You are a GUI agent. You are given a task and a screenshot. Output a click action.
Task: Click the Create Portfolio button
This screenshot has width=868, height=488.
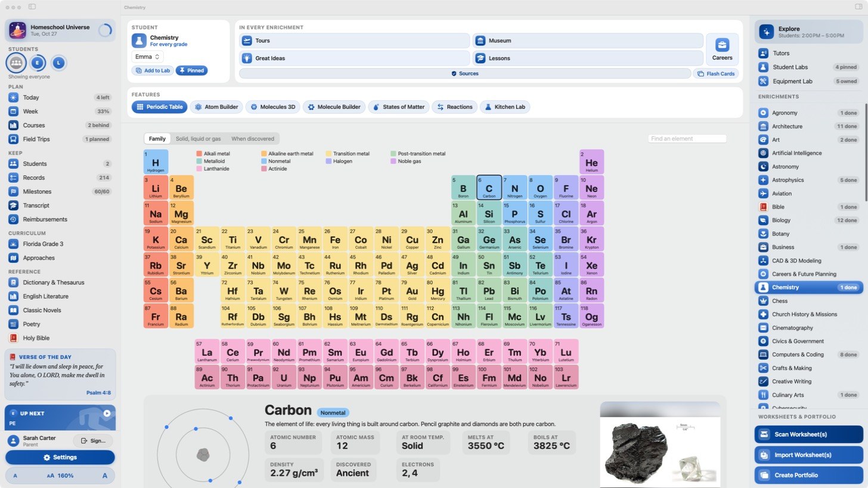pyautogui.click(x=808, y=475)
